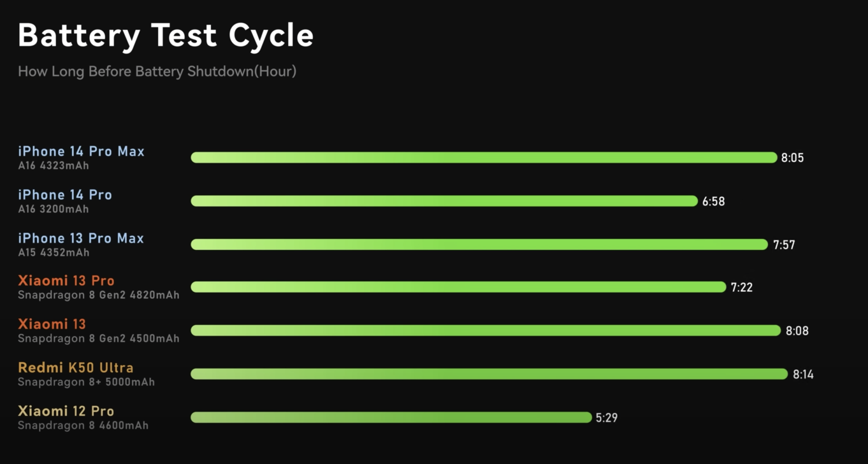Click the Xiaomi 13 Pro result bar
The width and height of the screenshot is (868, 464).
tap(458, 287)
